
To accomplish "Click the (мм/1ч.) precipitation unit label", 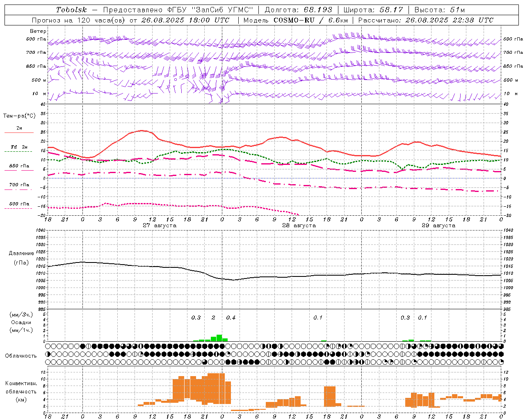I will point(21,330).
